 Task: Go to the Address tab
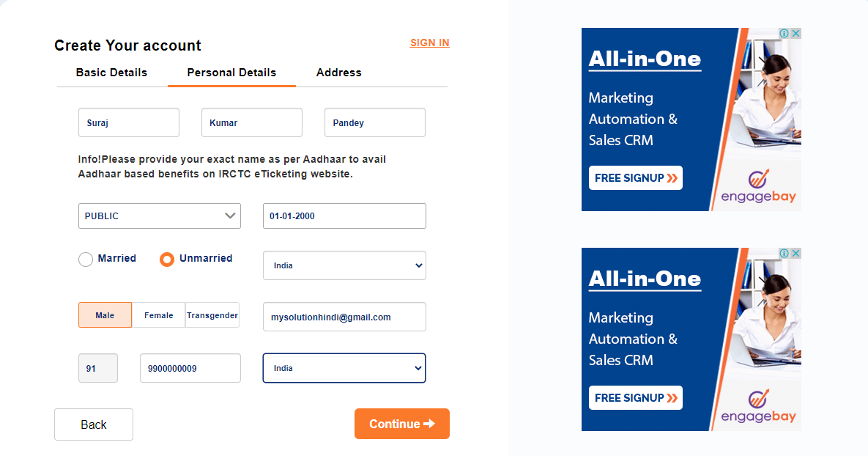(x=338, y=73)
